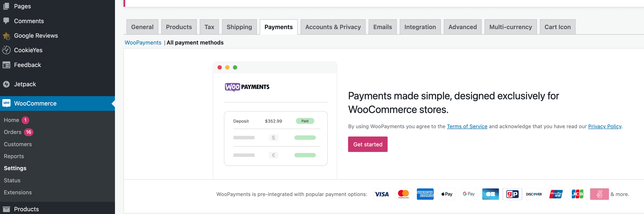The width and height of the screenshot is (644, 214).
Task: Click the pink Klarna icon beside '& more'
Action: pyautogui.click(x=599, y=194)
